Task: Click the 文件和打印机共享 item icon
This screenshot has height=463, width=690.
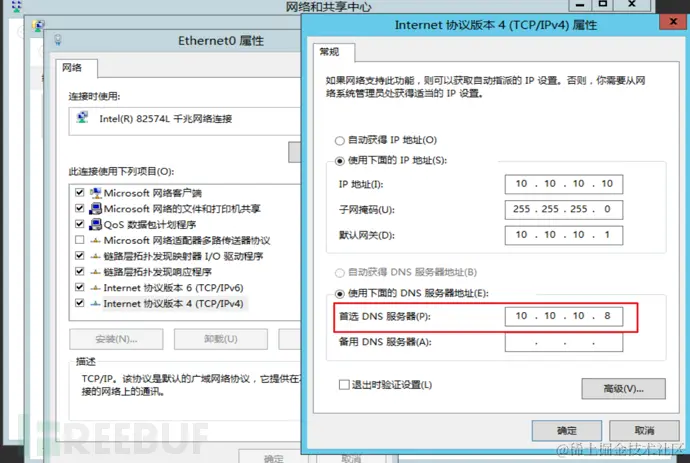Action: pos(95,209)
